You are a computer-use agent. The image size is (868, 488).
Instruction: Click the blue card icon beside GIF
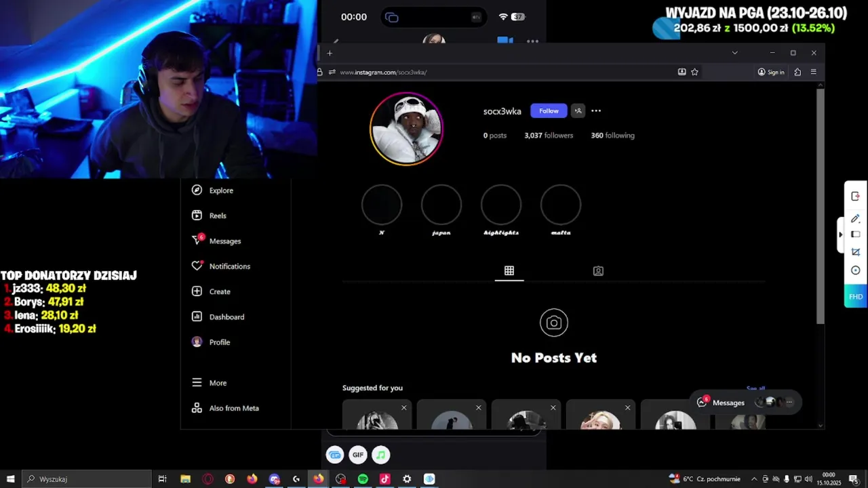[x=335, y=455]
